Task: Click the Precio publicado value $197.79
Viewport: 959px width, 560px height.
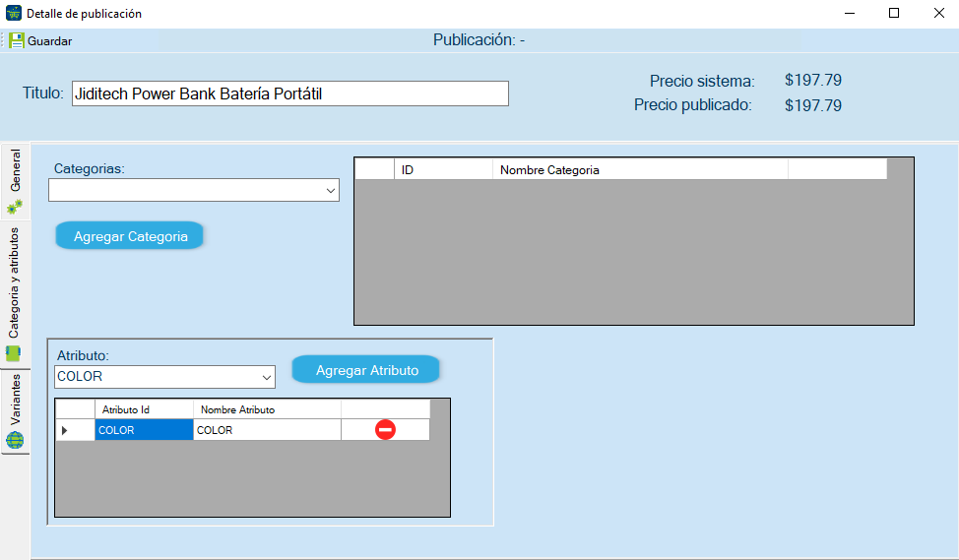Action: coord(813,105)
